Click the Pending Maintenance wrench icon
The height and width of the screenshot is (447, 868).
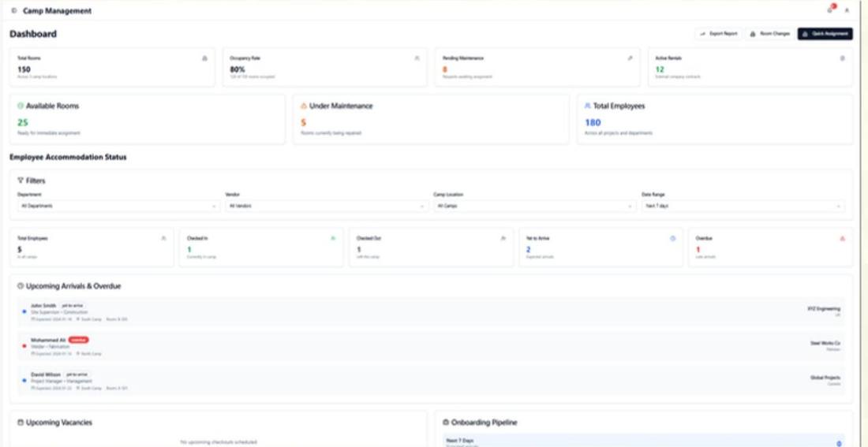630,58
